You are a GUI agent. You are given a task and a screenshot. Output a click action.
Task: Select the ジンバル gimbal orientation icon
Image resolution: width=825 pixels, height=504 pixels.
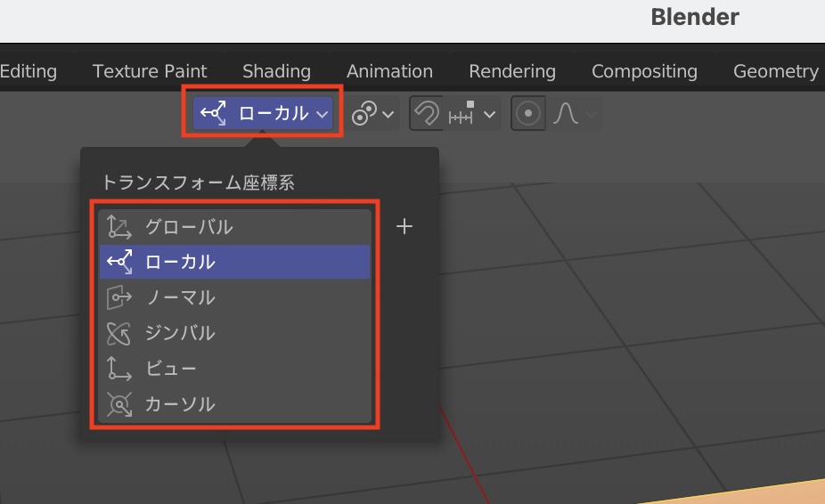point(119,333)
